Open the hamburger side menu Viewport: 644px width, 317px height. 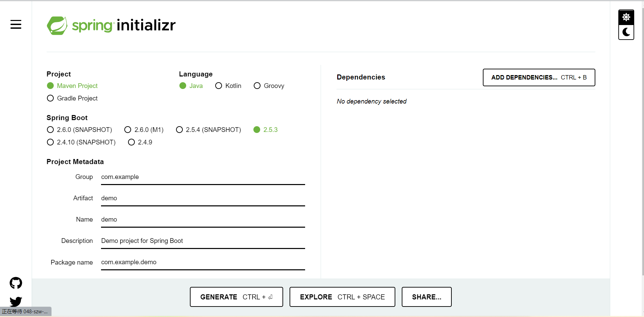(x=16, y=24)
